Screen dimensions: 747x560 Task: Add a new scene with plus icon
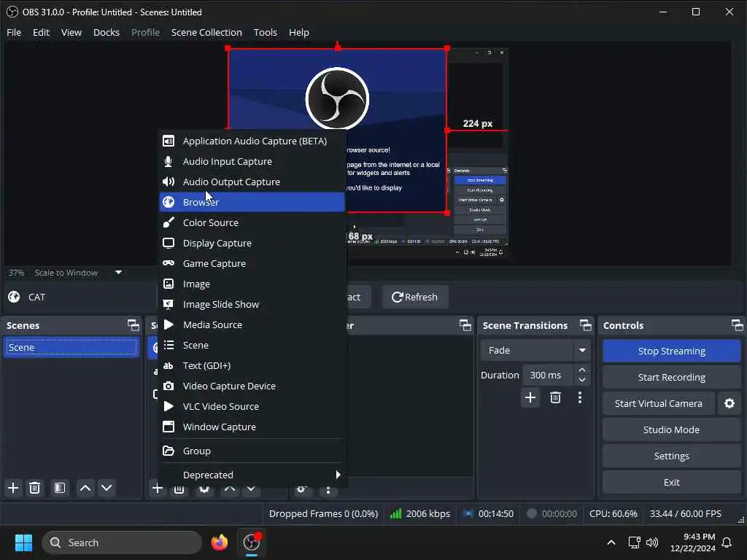coord(13,488)
